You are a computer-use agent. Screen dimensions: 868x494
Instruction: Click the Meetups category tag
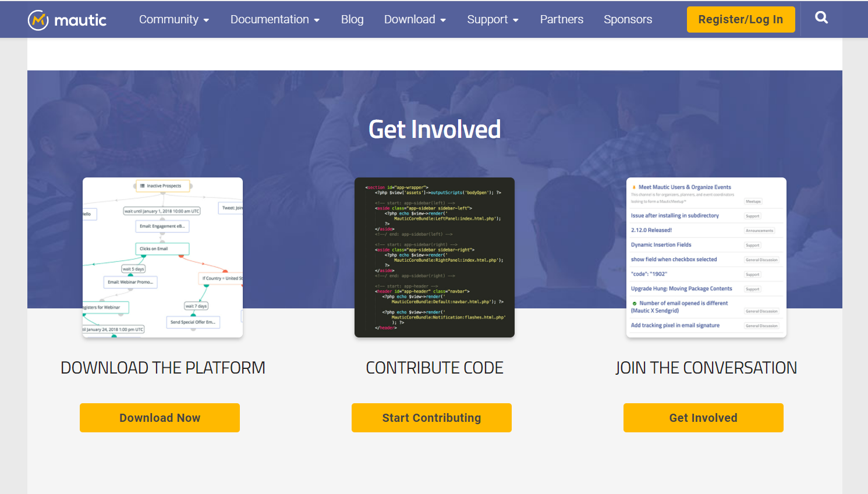pyautogui.click(x=753, y=201)
